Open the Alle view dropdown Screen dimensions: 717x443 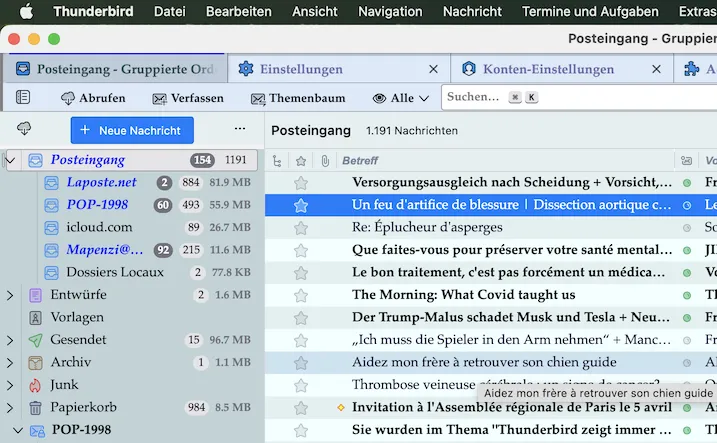coord(401,98)
